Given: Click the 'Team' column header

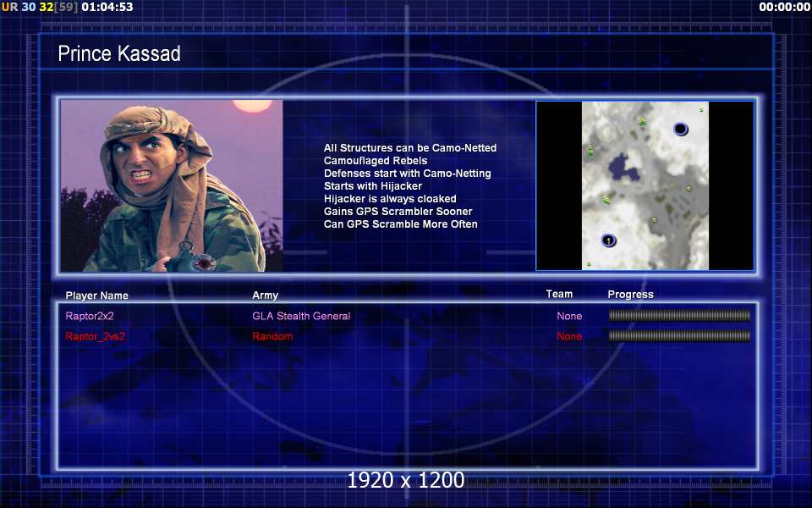Looking at the screenshot, I should tap(559, 294).
